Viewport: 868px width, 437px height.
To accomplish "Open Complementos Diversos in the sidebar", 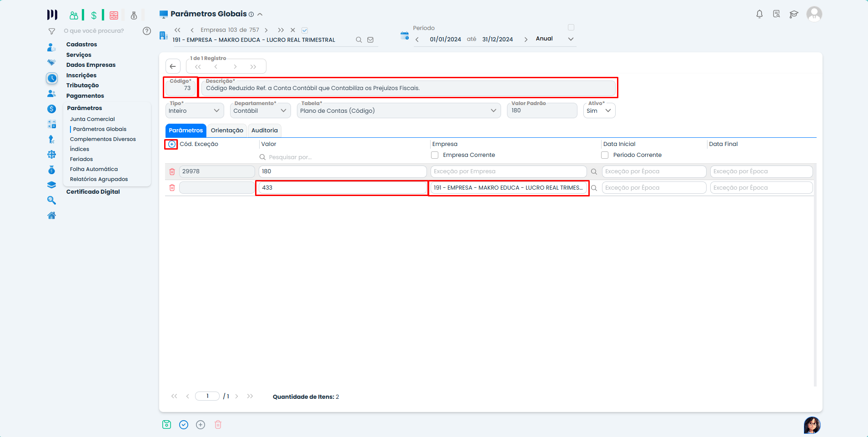I will click(x=103, y=139).
